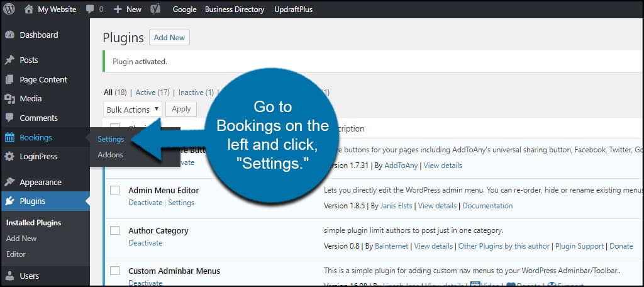Filter plugins by All (18)
The image size is (644, 287).
tap(115, 93)
